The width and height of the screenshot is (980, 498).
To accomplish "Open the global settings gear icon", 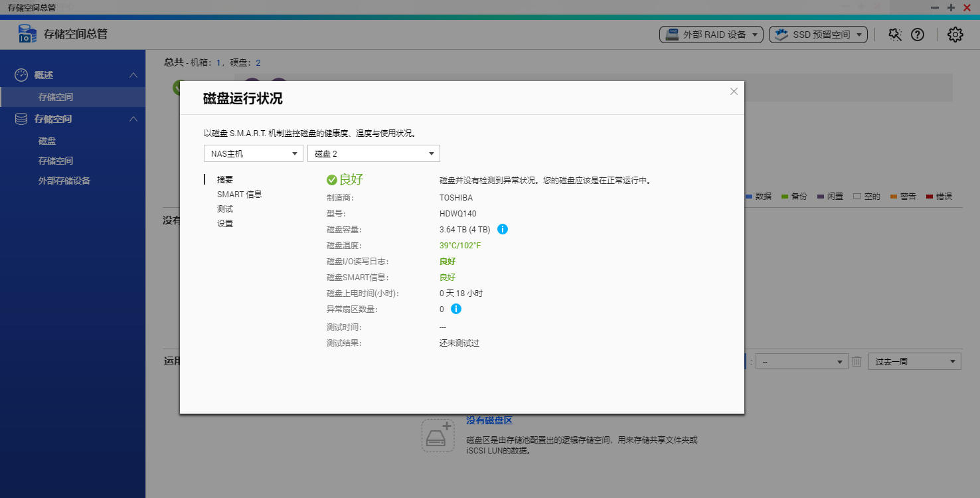I will [x=955, y=34].
